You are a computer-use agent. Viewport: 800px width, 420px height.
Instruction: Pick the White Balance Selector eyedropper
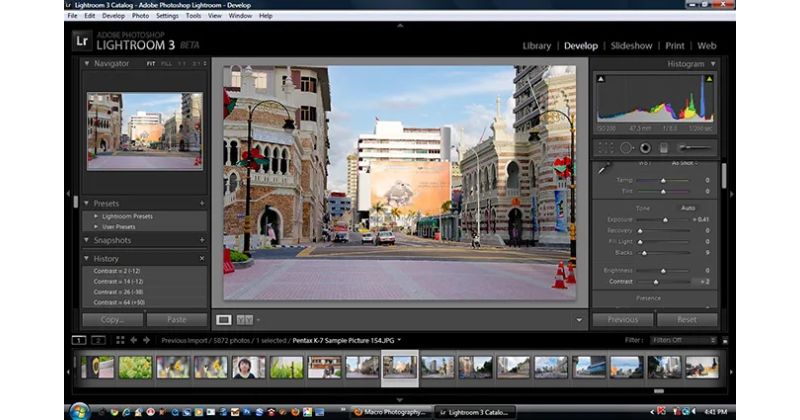point(603,168)
